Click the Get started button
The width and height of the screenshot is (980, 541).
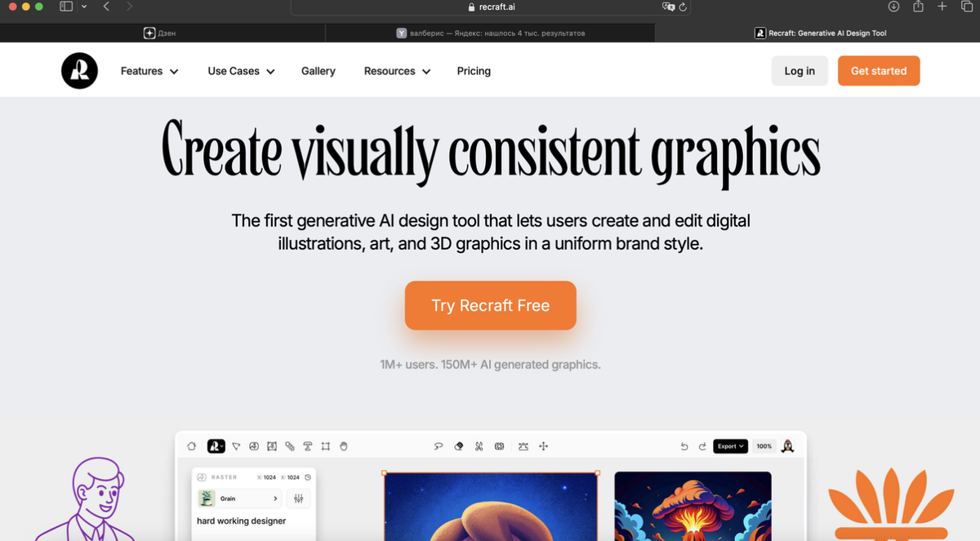point(879,71)
